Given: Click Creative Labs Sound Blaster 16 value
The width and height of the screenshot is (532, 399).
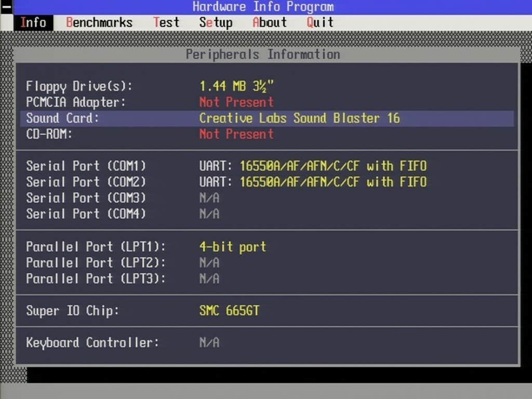Looking at the screenshot, I should pos(300,118).
